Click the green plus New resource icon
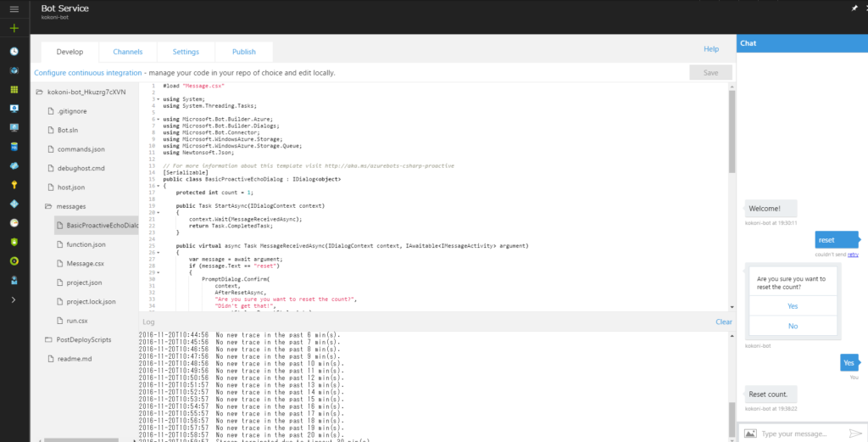This screenshot has height=442, width=868. tap(14, 28)
